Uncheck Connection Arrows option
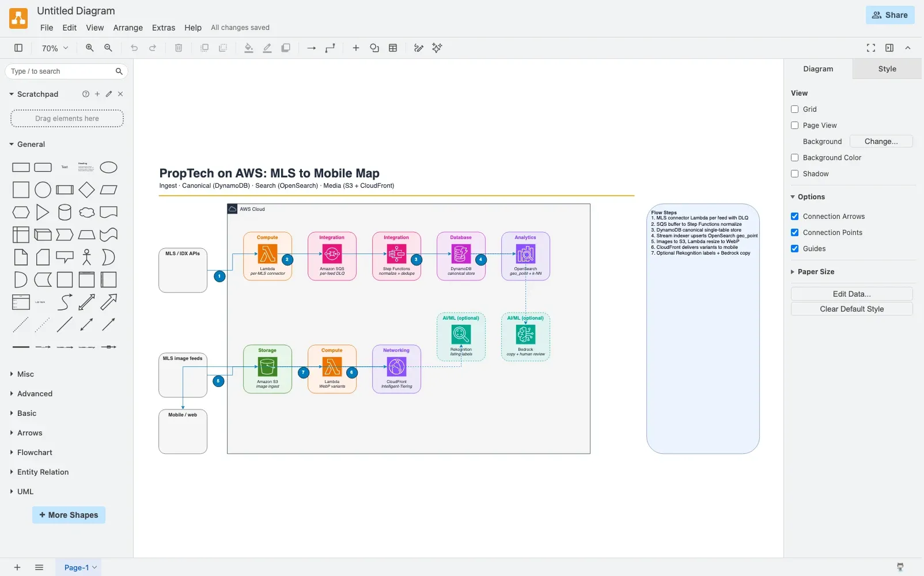 (x=795, y=217)
